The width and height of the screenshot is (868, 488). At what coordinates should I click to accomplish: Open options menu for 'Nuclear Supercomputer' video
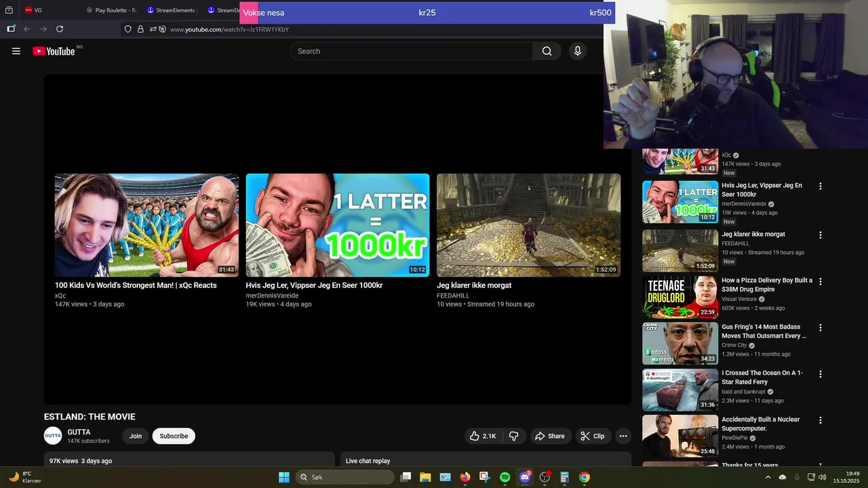tap(821, 420)
